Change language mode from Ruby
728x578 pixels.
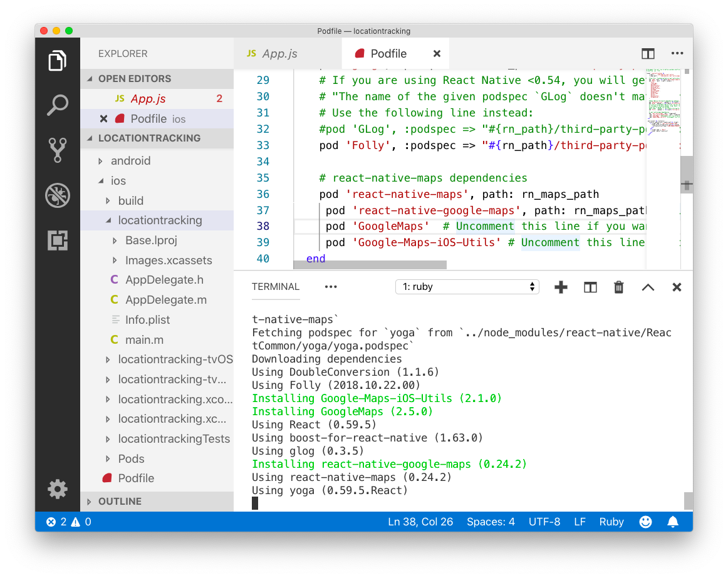(611, 522)
